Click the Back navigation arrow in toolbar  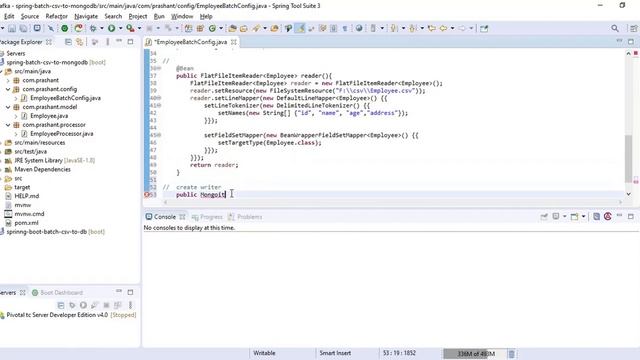443,29
